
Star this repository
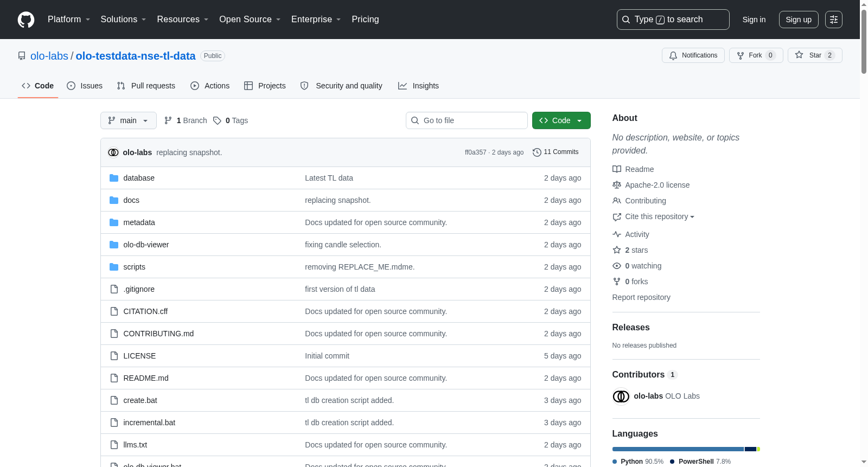click(815, 55)
